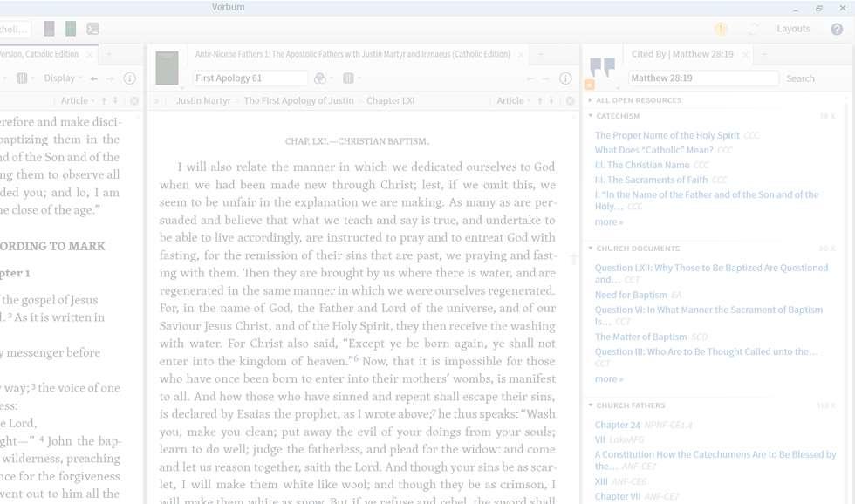
Task: Add new tab next to Cited By tab
Action: coord(764,54)
